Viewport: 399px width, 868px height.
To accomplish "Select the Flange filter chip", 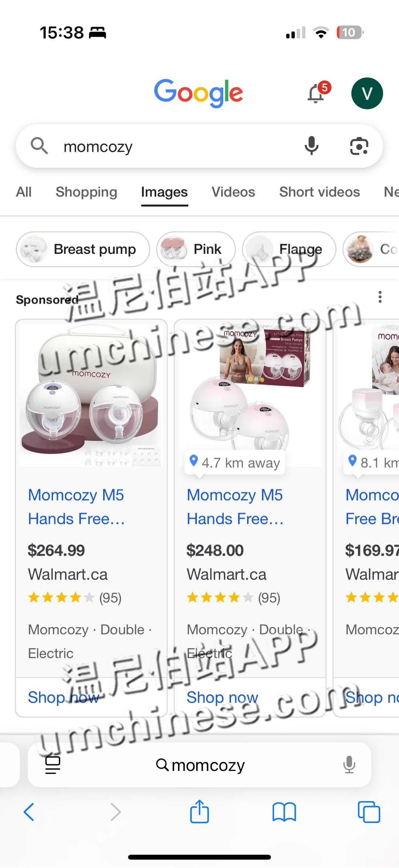I will pyautogui.click(x=289, y=249).
